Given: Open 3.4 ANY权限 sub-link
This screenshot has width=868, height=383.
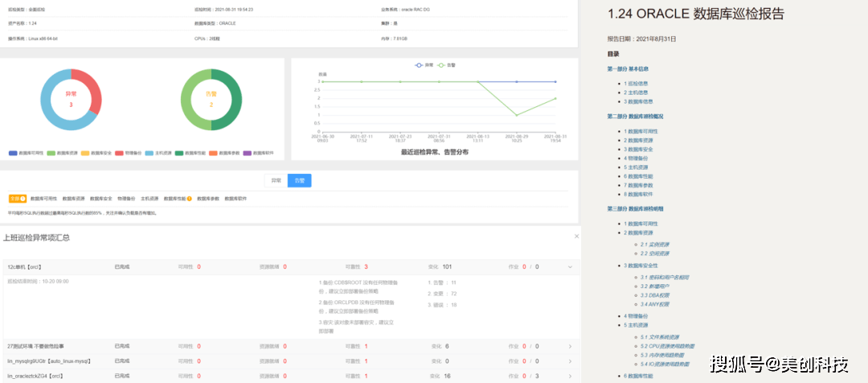Looking at the screenshot, I should coord(655,303).
